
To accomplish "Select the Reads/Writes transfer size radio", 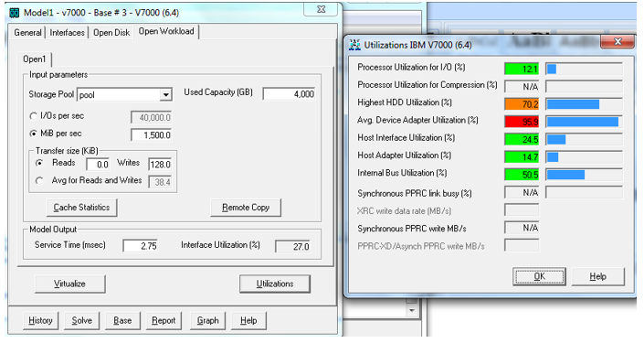I will click(x=39, y=163).
